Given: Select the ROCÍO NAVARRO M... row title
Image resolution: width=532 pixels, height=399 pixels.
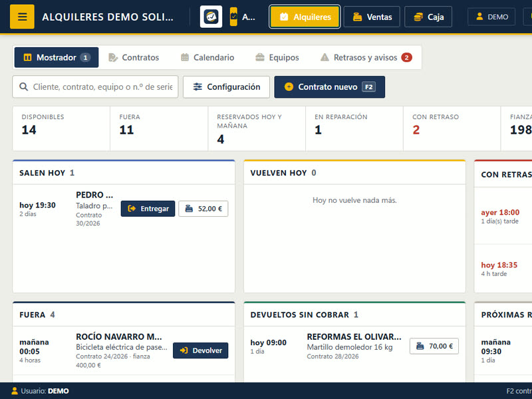Looking at the screenshot, I should [119, 336].
